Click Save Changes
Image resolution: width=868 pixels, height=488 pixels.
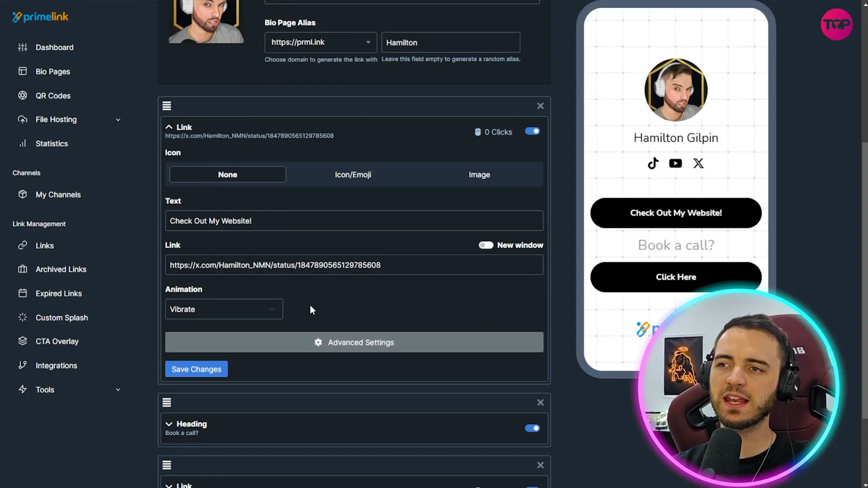click(196, 369)
